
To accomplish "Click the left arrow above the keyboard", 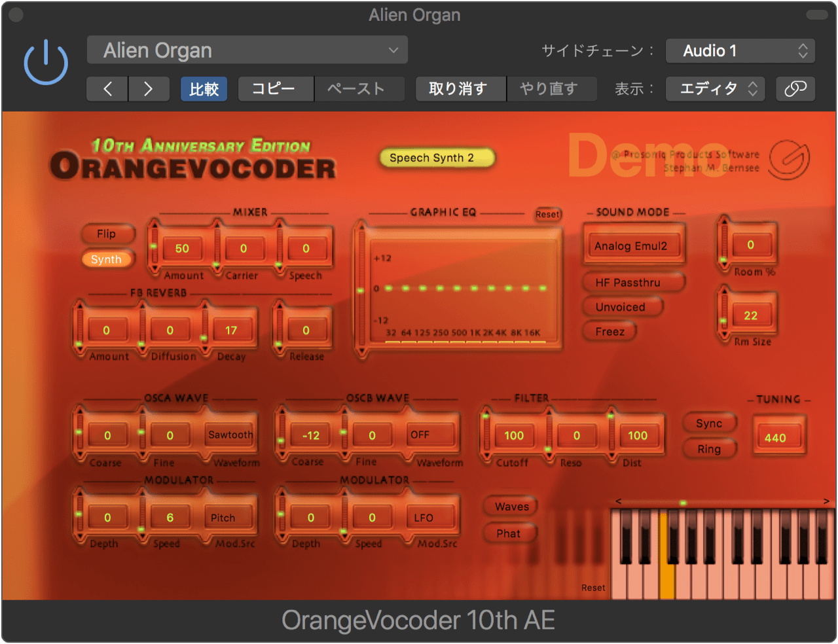I will pos(617,501).
